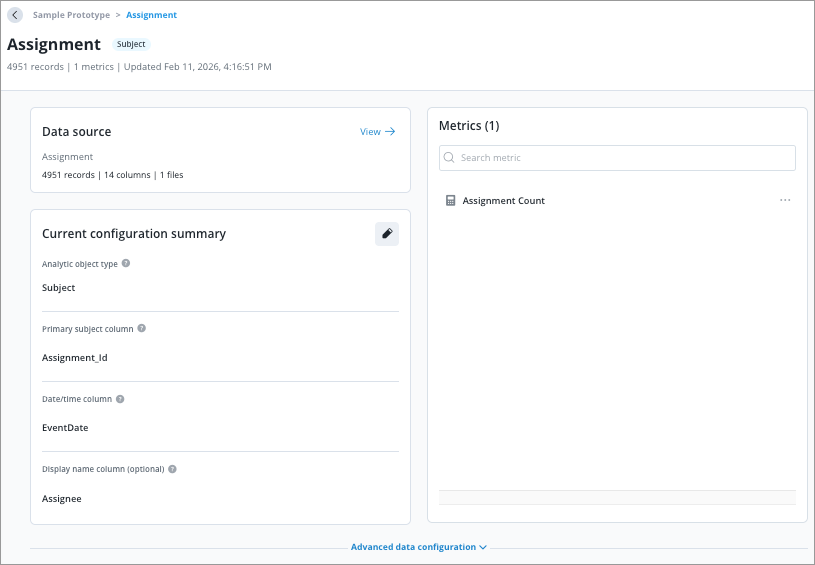The height and width of the screenshot is (565, 815).
Task: Click the Assignment Count calculator icon
Action: (450, 201)
